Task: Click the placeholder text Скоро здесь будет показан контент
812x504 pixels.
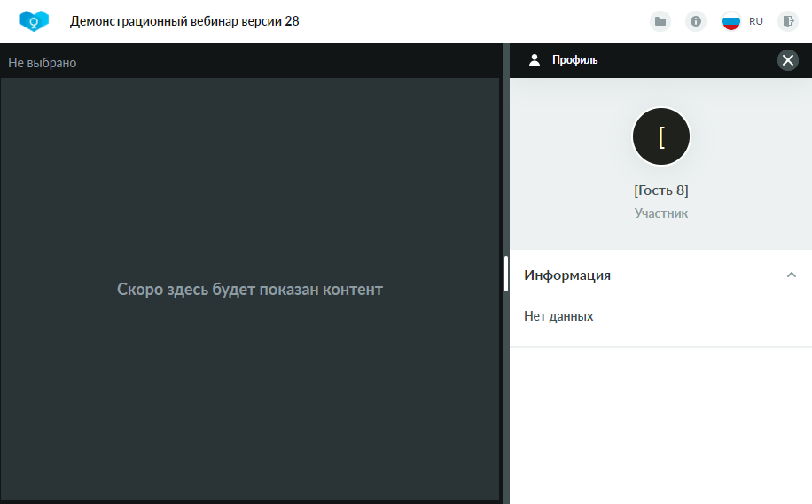Action: tap(250, 290)
